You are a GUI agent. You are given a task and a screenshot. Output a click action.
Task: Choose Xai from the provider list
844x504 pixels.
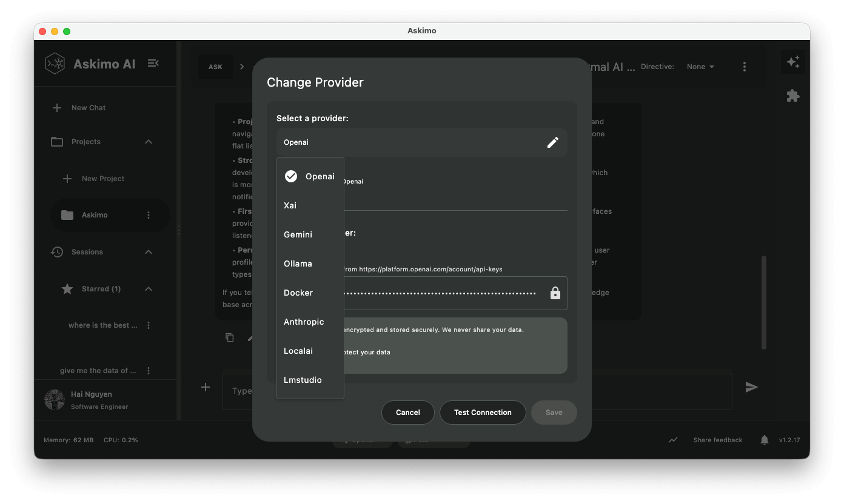coord(310,205)
